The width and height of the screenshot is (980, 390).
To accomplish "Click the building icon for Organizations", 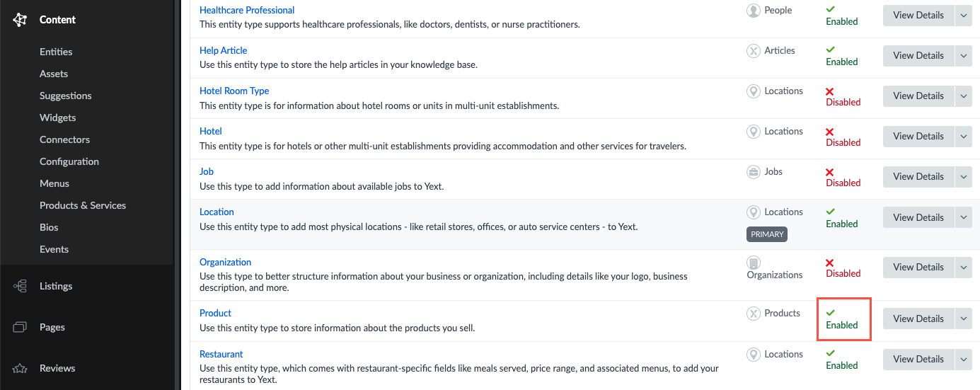I will [754, 263].
